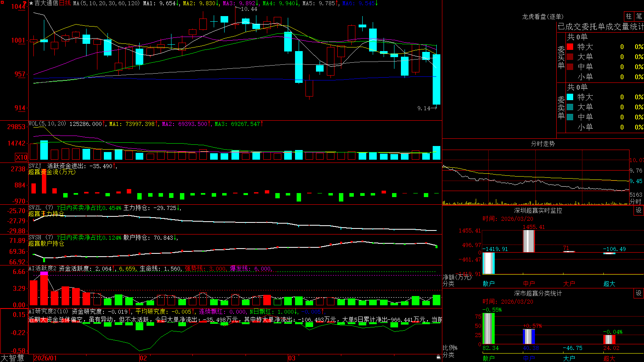Image resolution: width=644 pixels, height=362 pixels.
Task: Click the cyan 特大 sell-order color swatch
Action: coord(570,97)
